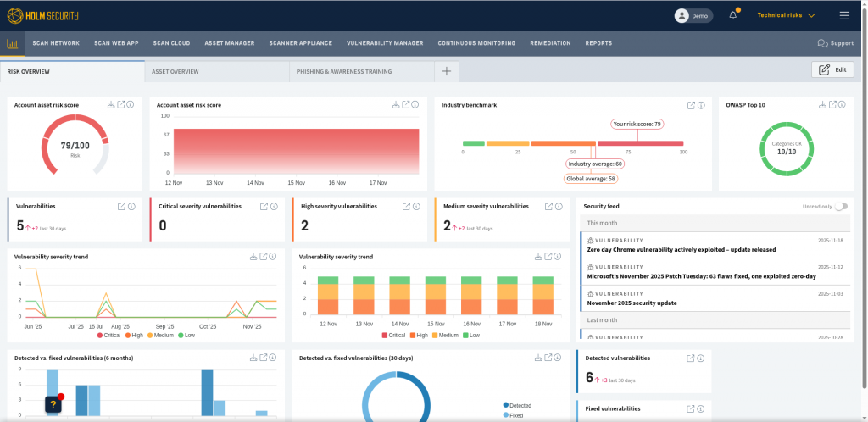The height and width of the screenshot is (422, 868).
Task: Download Detected vs. fixed (6 months) chart
Action: pos(253,358)
